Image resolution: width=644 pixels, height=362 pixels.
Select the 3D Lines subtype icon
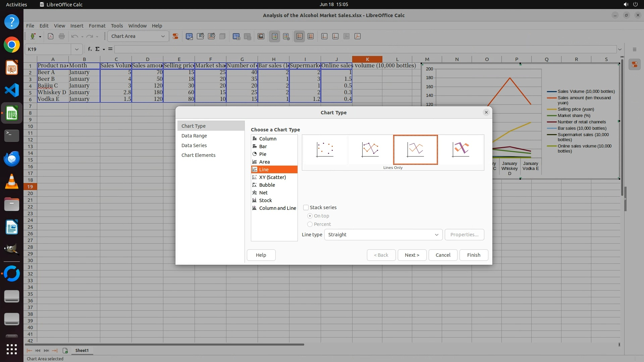click(x=461, y=149)
